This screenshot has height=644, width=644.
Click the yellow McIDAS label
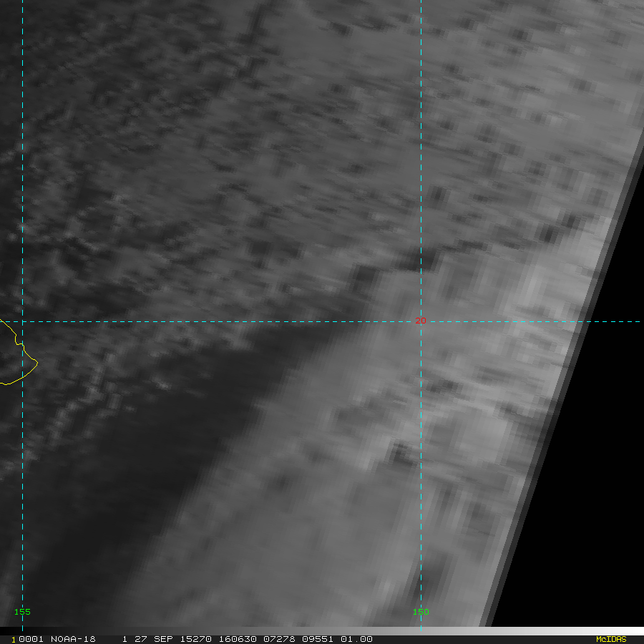[610, 639]
